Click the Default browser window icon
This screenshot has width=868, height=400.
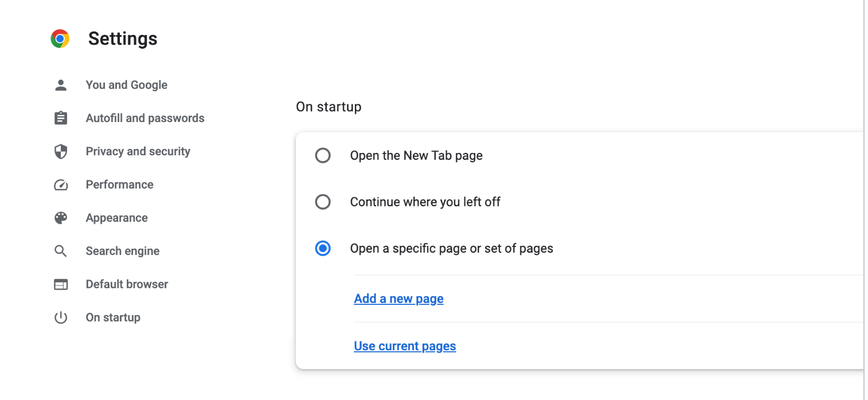click(61, 284)
